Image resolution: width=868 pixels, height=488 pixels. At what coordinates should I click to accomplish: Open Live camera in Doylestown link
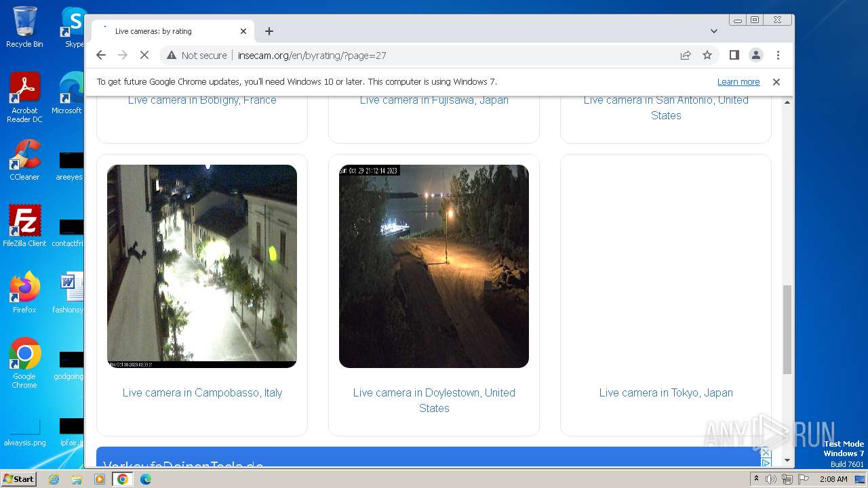pyautogui.click(x=434, y=400)
